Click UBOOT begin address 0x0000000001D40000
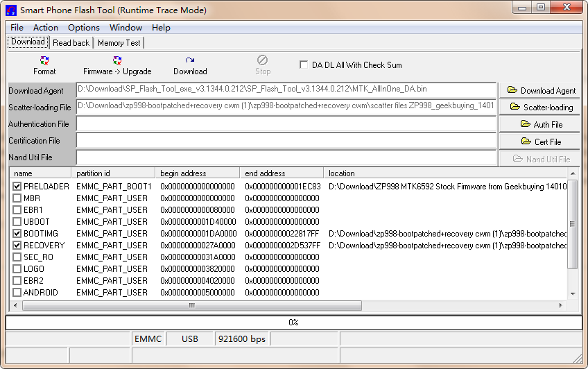 tap(198, 222)
